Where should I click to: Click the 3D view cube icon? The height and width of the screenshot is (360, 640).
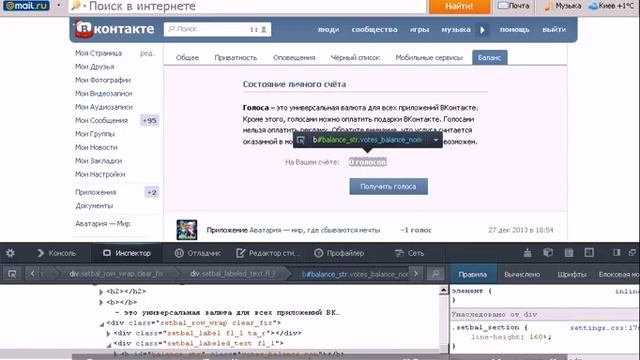tap(548, 253)
